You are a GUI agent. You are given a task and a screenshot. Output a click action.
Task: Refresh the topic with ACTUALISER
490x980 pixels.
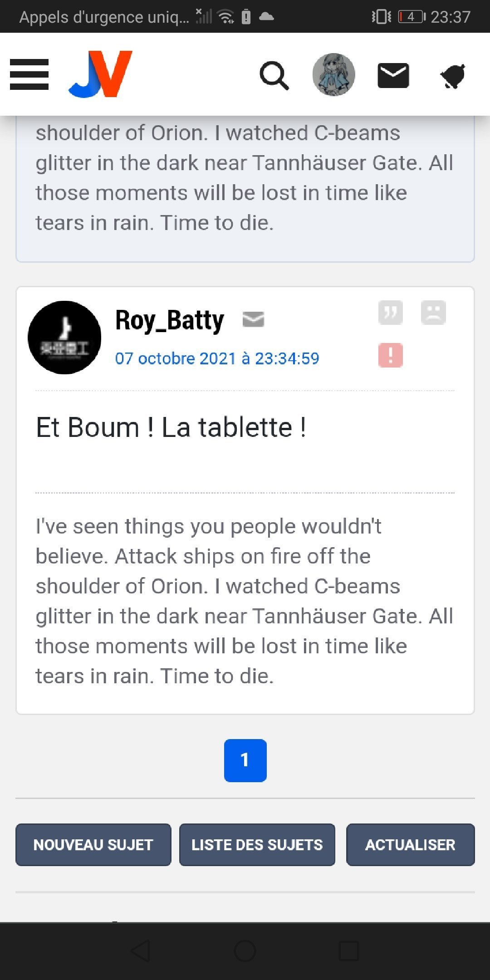point(410,845)
